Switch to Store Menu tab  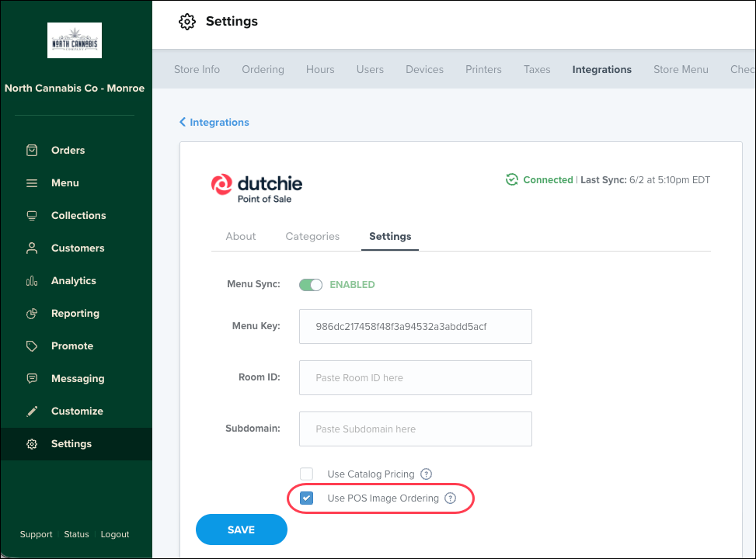[681, 69]
